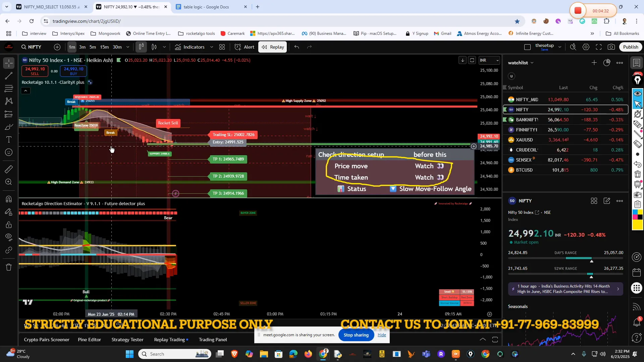
Task: Toggle lock all drawings icon
Action: tap(9, 225)
